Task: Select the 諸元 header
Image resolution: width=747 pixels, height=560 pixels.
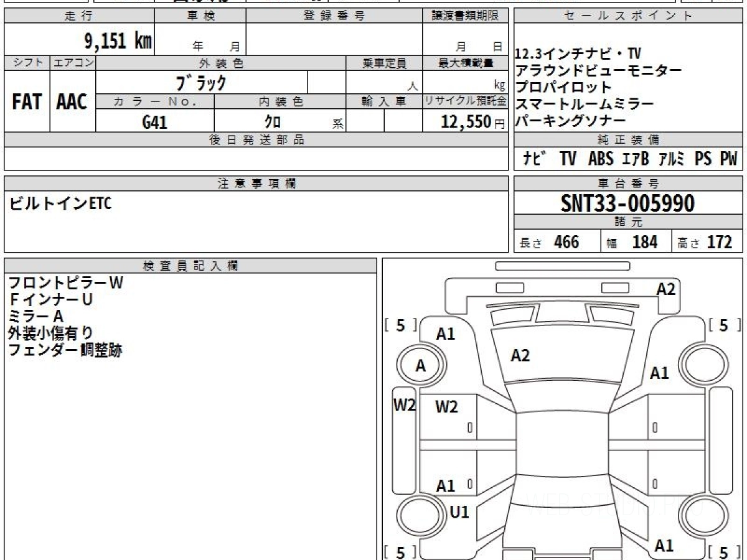Action: pos(628,222)
